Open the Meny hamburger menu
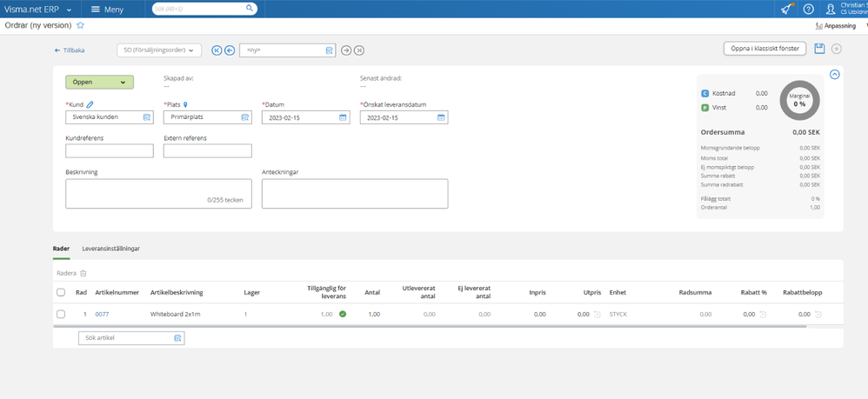 pyautogui.click(x=107, y=10)
